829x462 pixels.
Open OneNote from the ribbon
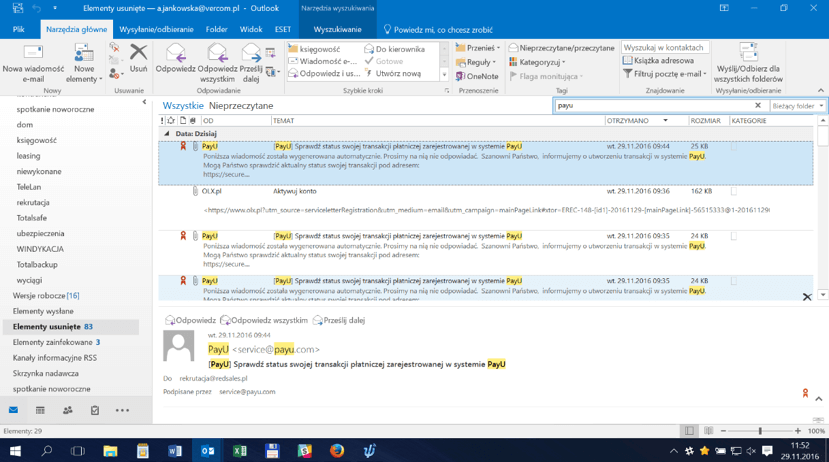pos(476,76)
